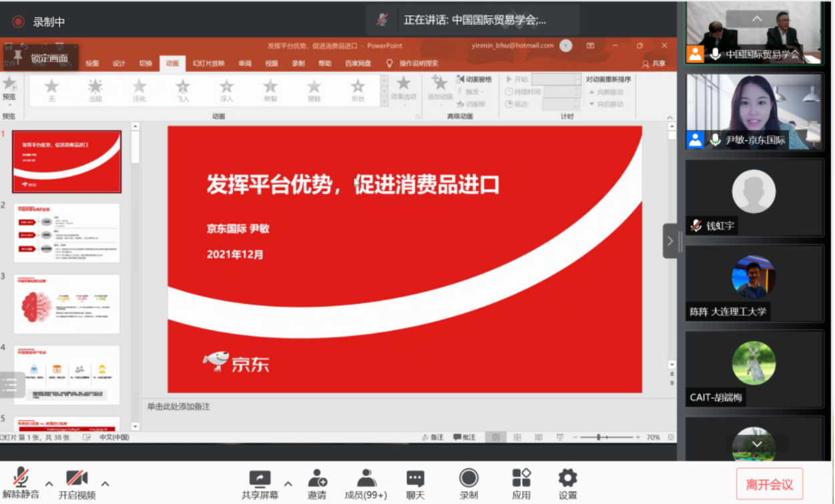The height and width of the screenshot is (504, 835).
Task: Click the recording icon in toolbar
Action: tap(469, 478)
